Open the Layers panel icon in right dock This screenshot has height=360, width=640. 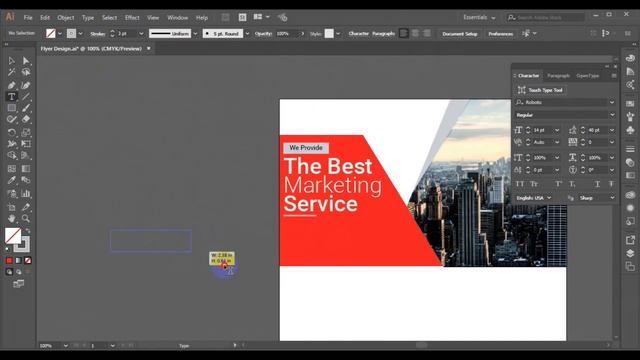point(630,253)
